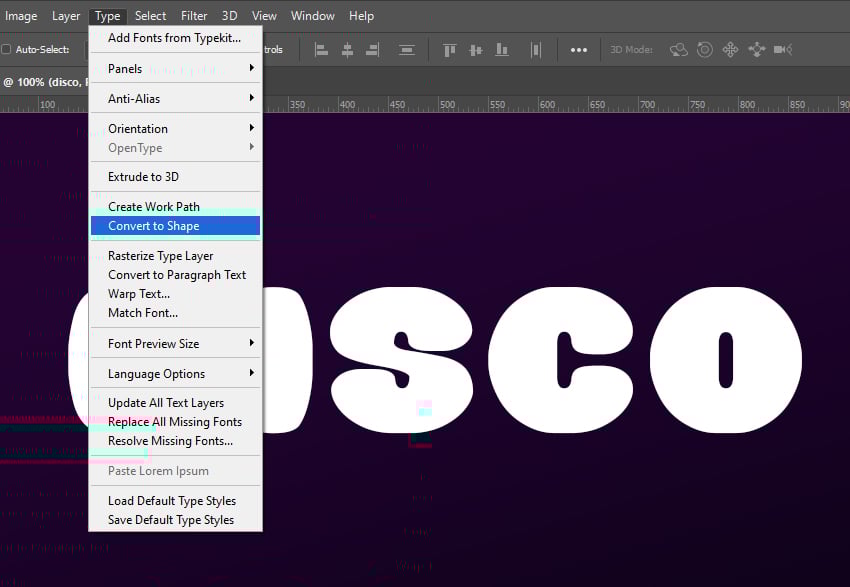Click the Align bottom edges icon
Viewport: 850px width, 587px height.
(502, 50)
